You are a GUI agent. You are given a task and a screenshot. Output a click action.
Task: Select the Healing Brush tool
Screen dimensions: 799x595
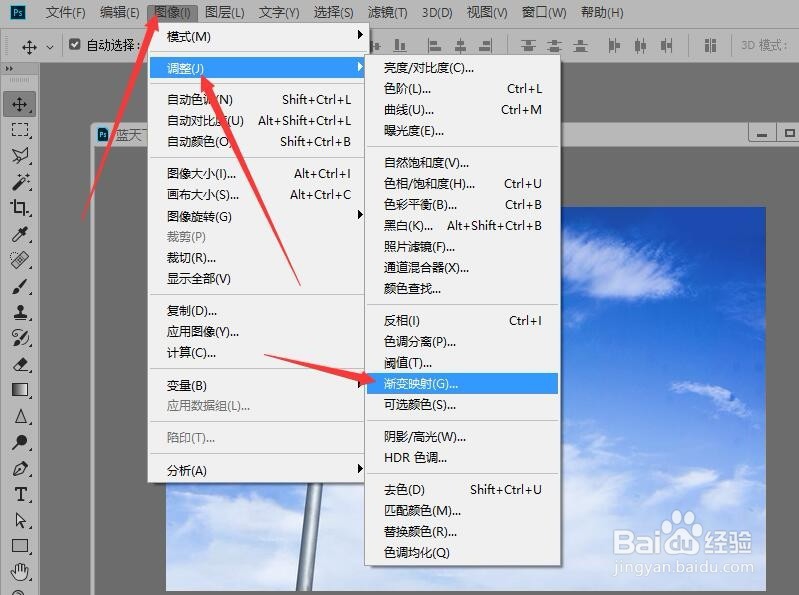(x=19, y=260)
